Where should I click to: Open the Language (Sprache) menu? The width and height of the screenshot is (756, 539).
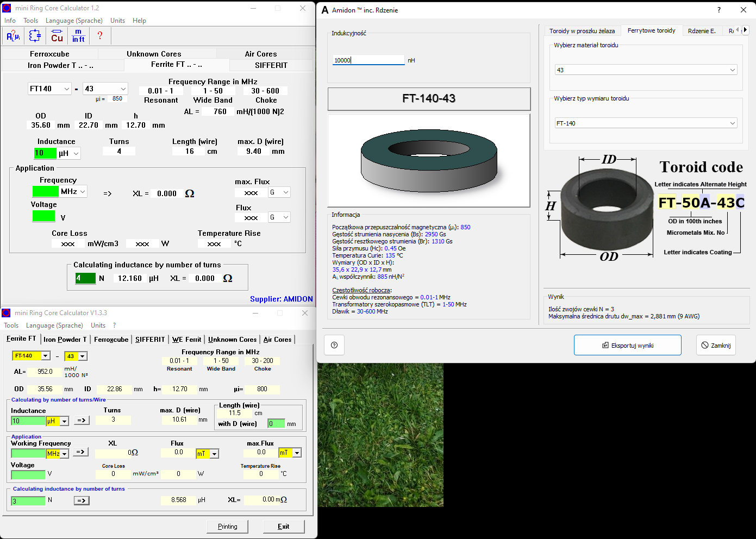74,21
